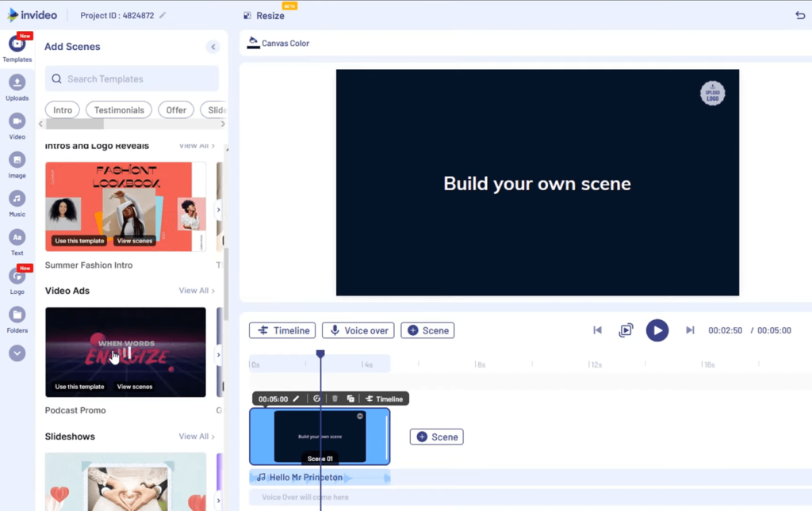
Task: Show next Video Ads template with arrow
Action: coord(219,355)
